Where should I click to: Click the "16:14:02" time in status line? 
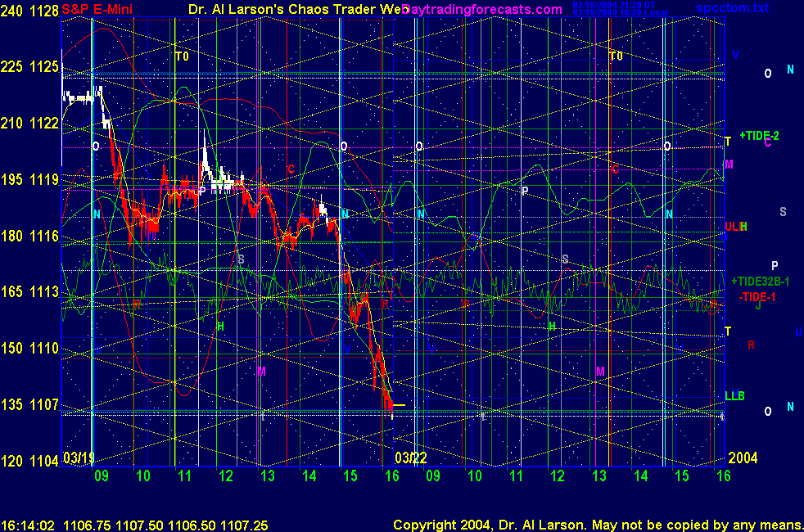pyautogui.click(x=28, y=525)
